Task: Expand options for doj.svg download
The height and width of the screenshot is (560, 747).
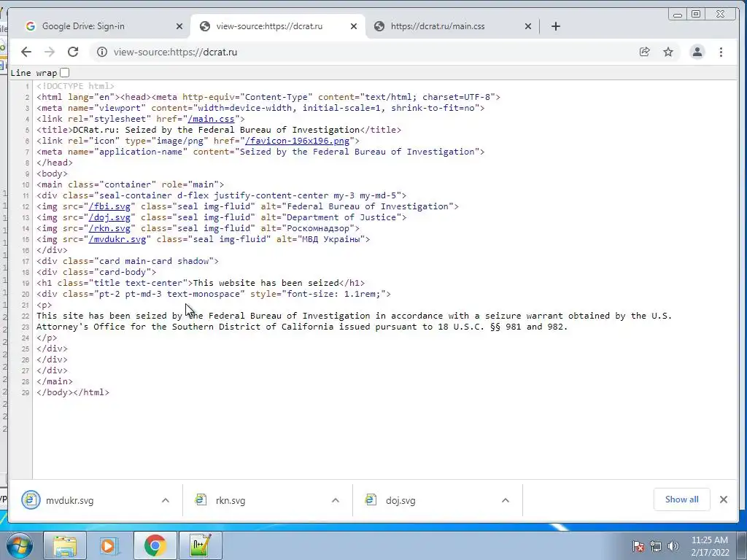Action: pos(506,500)
